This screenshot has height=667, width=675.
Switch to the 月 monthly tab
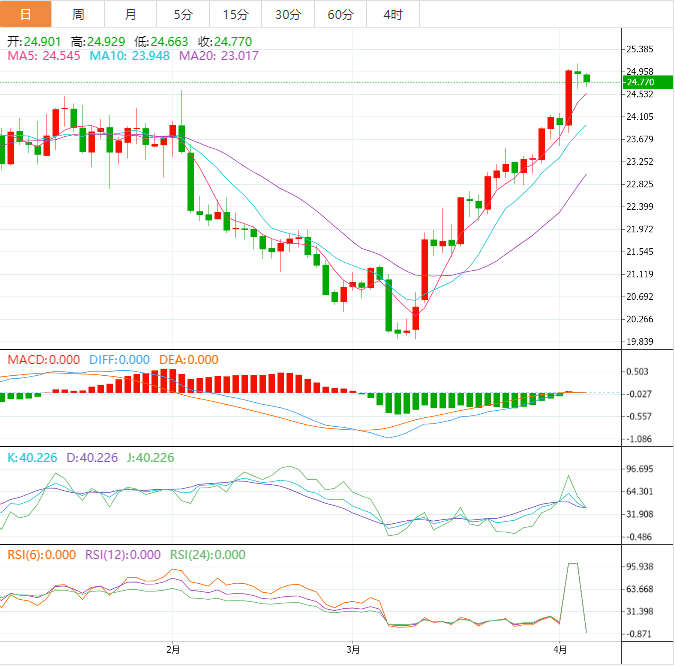click(x=130, y=14)
